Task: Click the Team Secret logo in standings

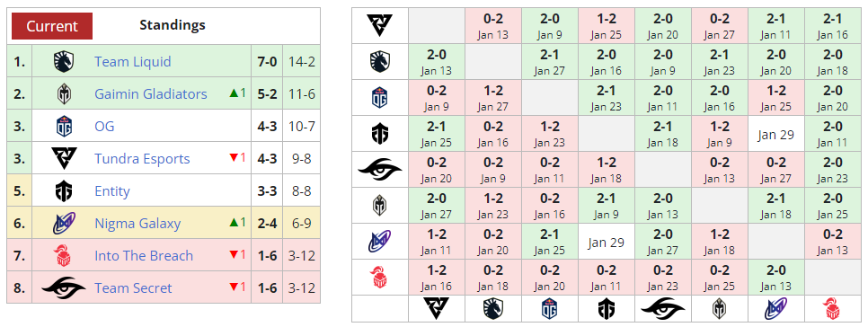Action: coord(63,287)
